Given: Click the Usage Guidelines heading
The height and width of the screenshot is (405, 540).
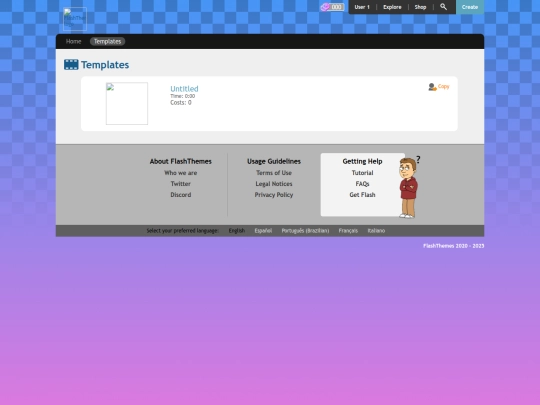Looking at the screenshot, I should (274, 161).
